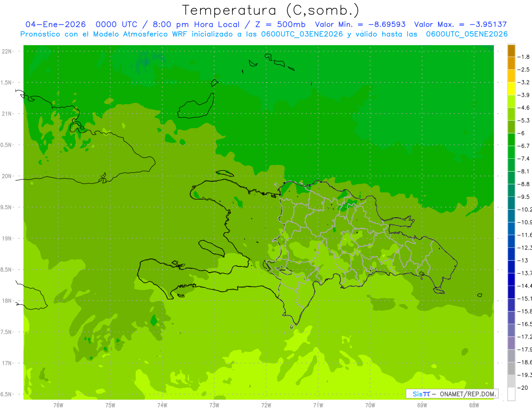532x411 pixels.
Task: Click the "70W" longitude label
Action: 370,405
